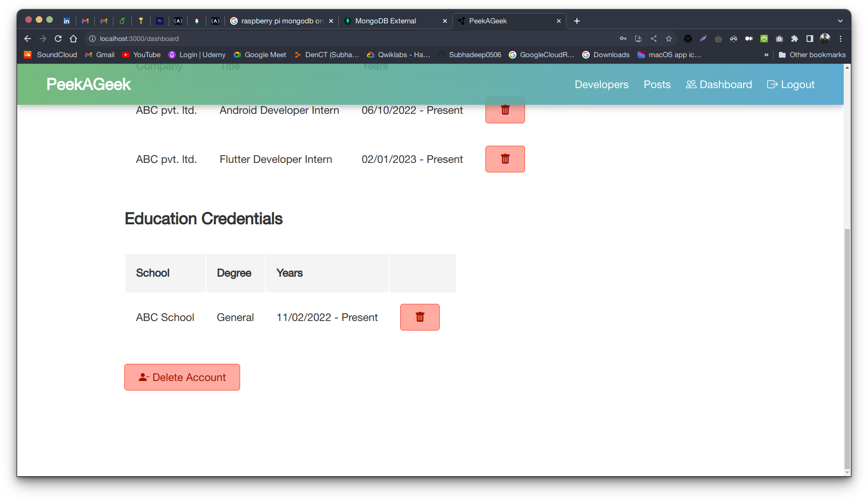Screen dimensions: 868x501
Task: Delete the Flutter Developer Intern experience entry
Action: [505, 159]
